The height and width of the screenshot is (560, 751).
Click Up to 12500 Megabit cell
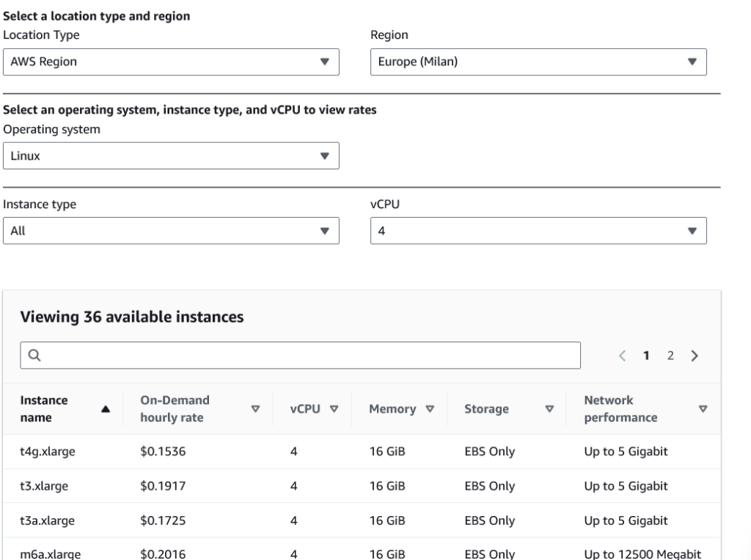pyautogui.click(x=642, y=554)
